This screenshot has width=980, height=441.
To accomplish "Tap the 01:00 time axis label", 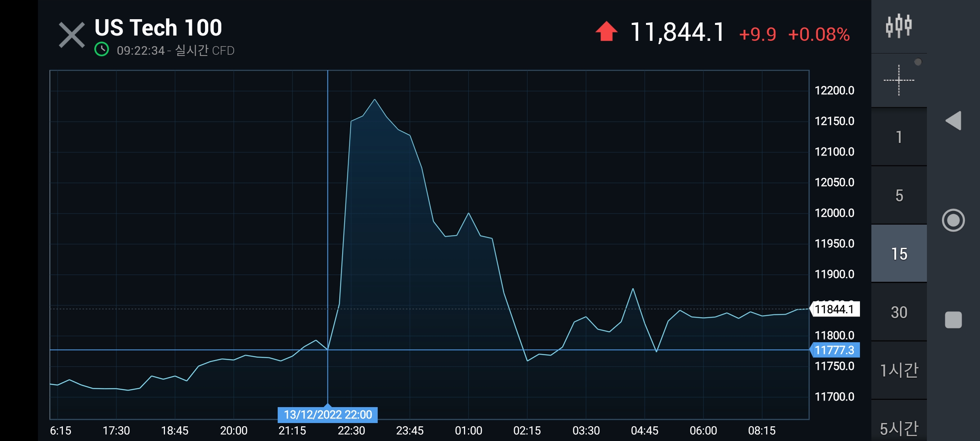I will click(468, 430).
